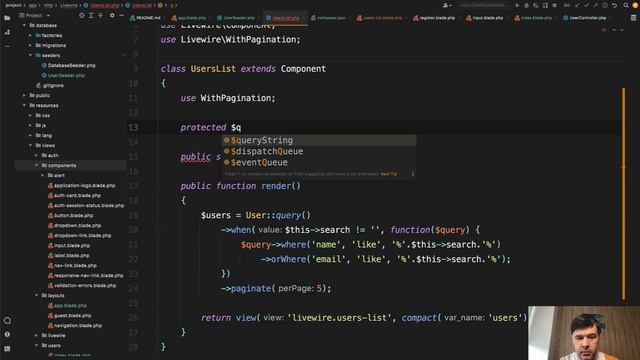
Task: Switch to UserController.php tab
Action: [x=584, y=18]
